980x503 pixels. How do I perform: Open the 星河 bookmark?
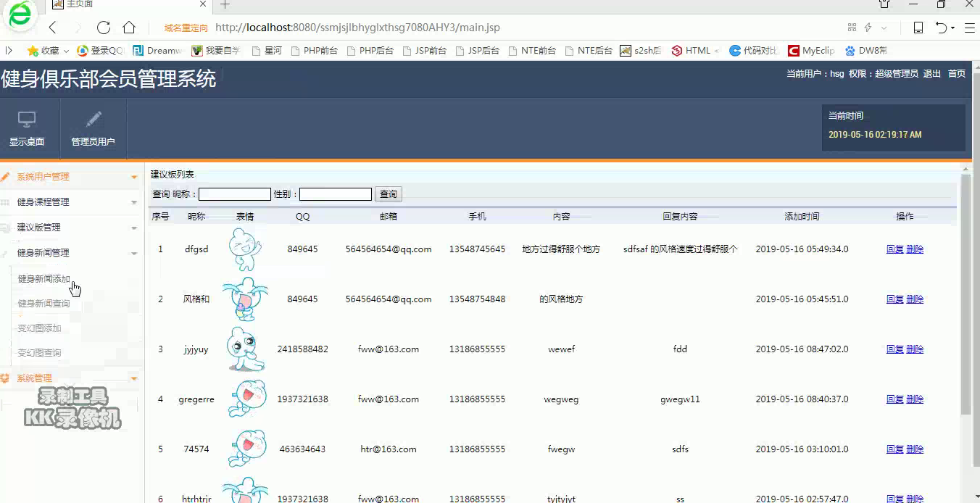(x=267, y=51)
